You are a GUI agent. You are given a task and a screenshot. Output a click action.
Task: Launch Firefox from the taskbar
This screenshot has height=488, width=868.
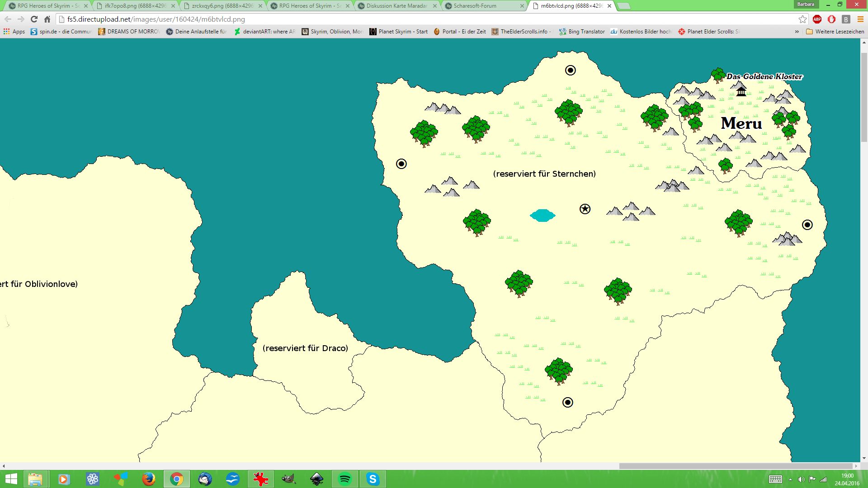(148, 479)
